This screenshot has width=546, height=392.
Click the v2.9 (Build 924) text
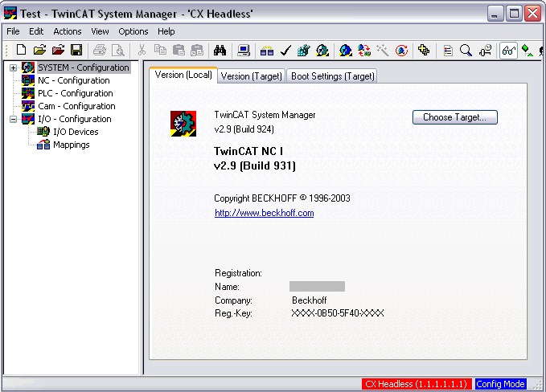point(244,129)
